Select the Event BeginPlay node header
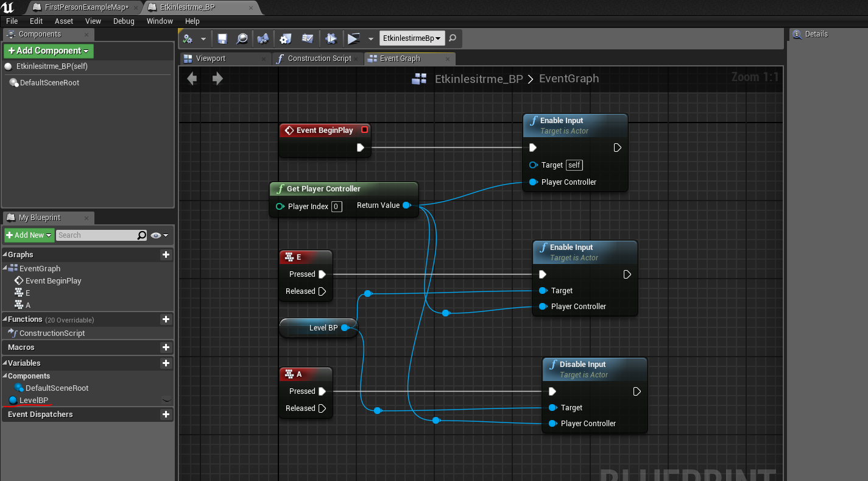Image resolution: width=868 pixels, height=481 pixels. pyautogui.click(x=325, y=130)
